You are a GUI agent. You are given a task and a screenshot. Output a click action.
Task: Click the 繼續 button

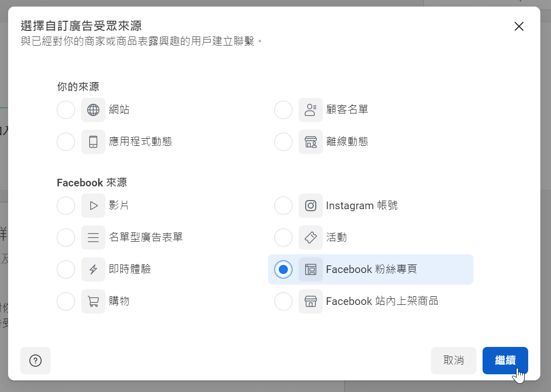pyautogui.click(x=505, y=361)
